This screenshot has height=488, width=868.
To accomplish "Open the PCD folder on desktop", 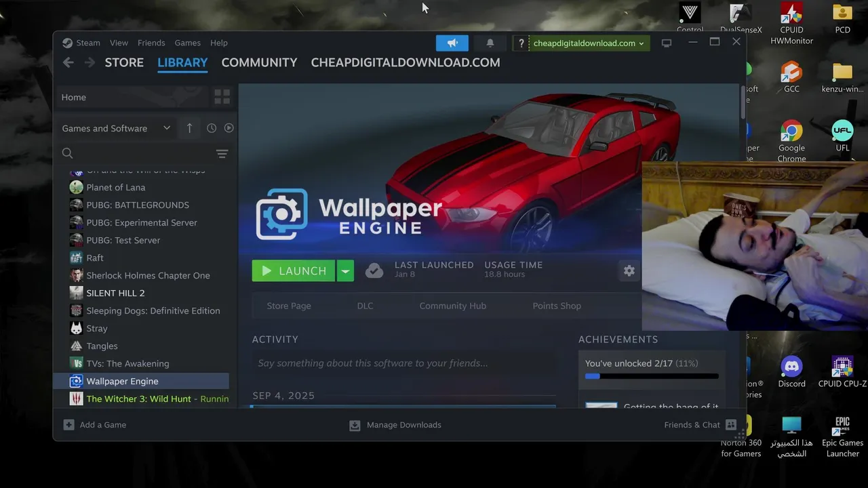I will (x=842, y=18).
